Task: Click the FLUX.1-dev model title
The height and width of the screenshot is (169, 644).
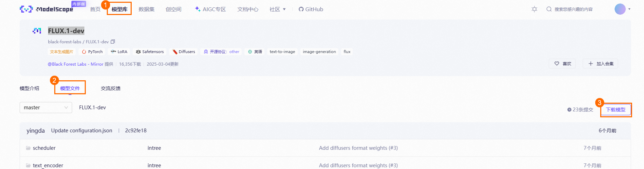Action: (x=66, y=31)
